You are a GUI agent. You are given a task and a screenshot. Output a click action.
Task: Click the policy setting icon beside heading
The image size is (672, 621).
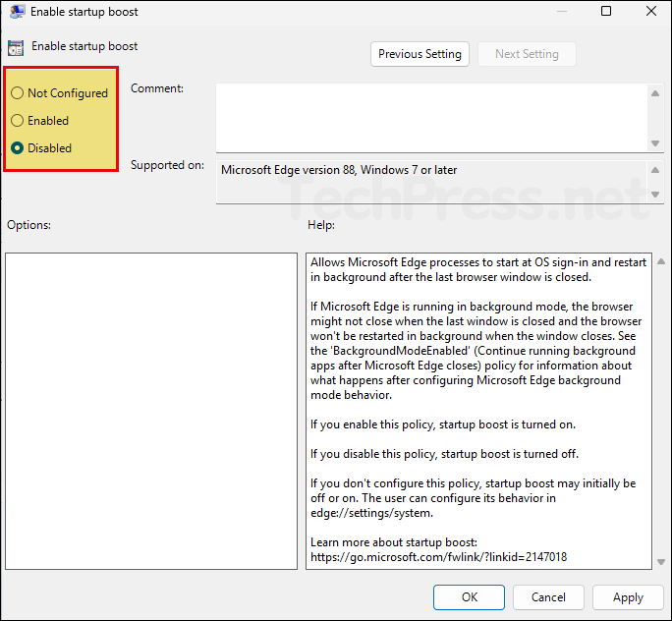pos(16,47)
